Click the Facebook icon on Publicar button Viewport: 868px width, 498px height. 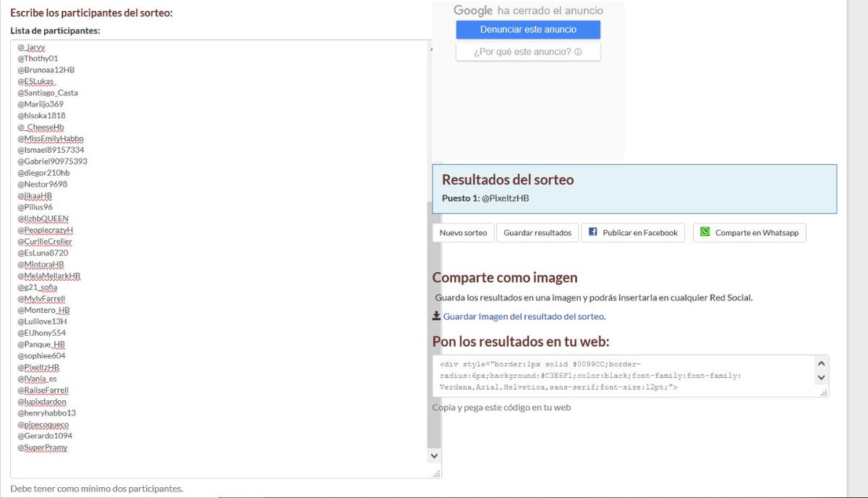click(592, 232)
